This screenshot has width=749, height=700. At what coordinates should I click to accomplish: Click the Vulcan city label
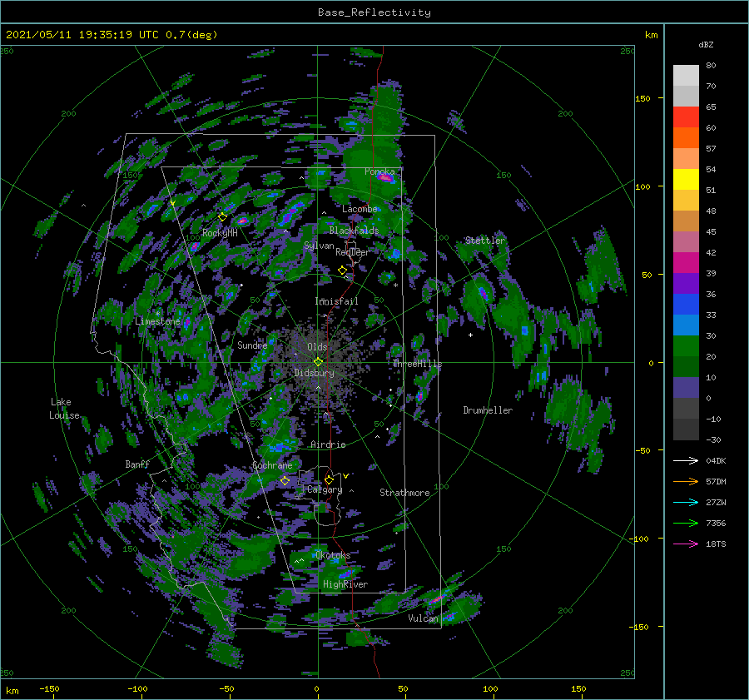pyautogui.click(x=424, y=618)
